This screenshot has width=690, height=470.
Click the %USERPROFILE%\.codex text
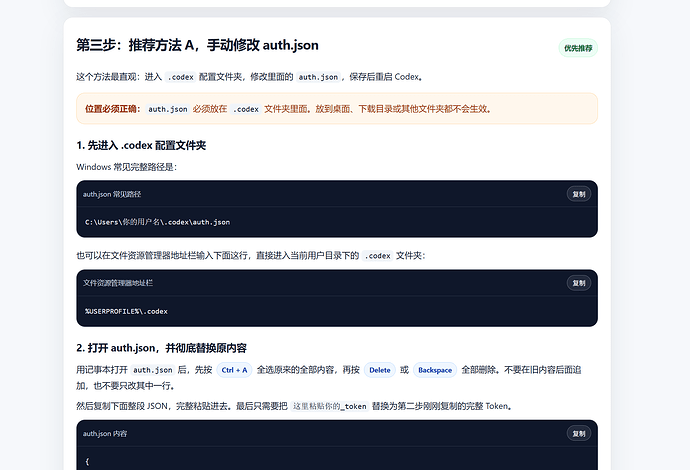point(126,312)
